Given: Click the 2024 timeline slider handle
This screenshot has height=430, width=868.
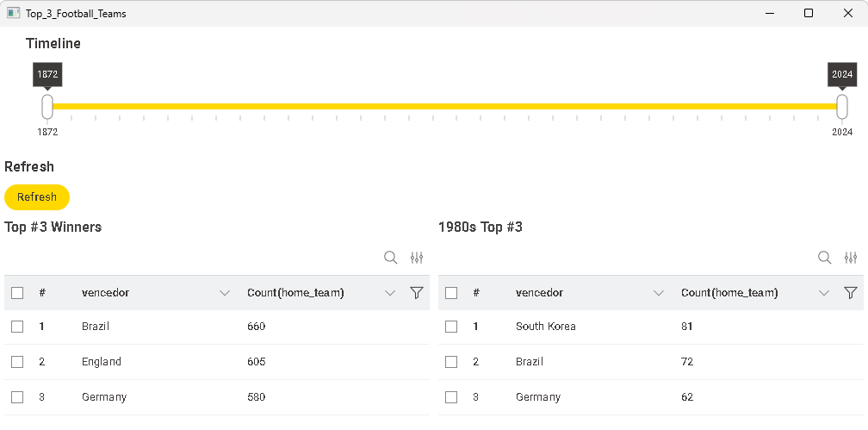Looking at the screenshot, I should point(842,106).
